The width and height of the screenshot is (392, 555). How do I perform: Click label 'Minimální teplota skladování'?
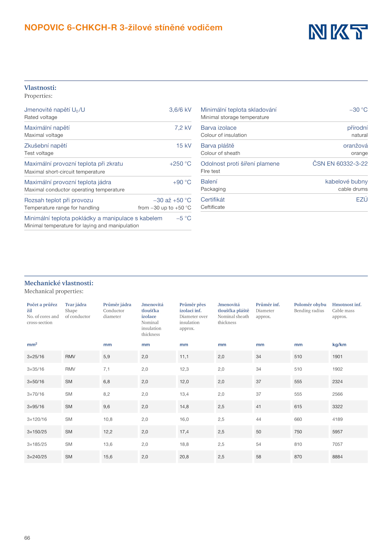239,110
